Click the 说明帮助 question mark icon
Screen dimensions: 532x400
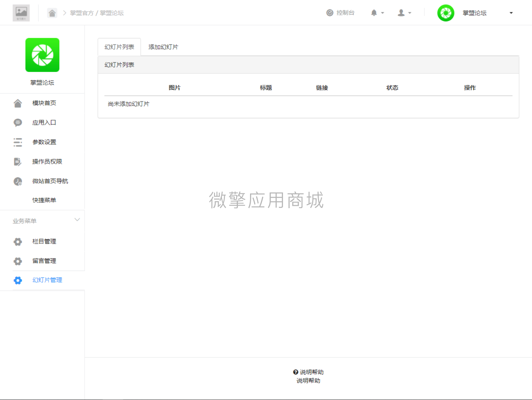pyautogui.click(x=296, y=372)
